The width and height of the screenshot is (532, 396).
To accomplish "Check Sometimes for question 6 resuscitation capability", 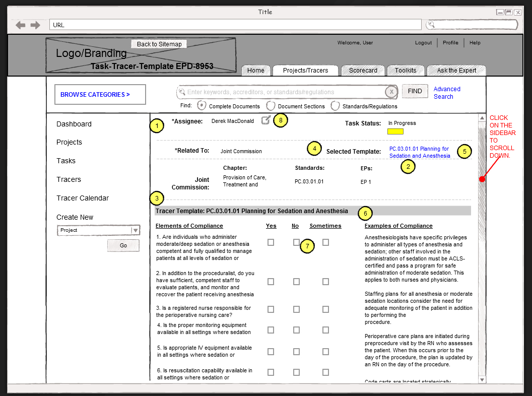I will [x=326, y=372].
